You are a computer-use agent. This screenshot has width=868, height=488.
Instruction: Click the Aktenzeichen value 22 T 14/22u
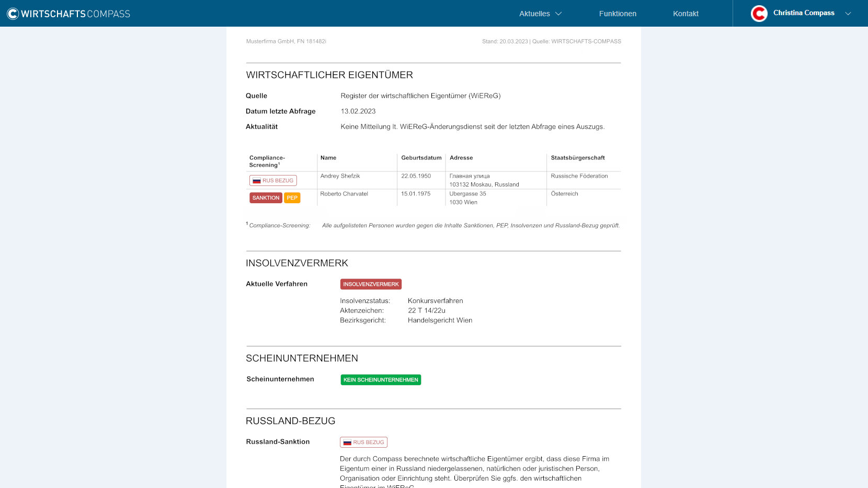[x=427, y=310]
